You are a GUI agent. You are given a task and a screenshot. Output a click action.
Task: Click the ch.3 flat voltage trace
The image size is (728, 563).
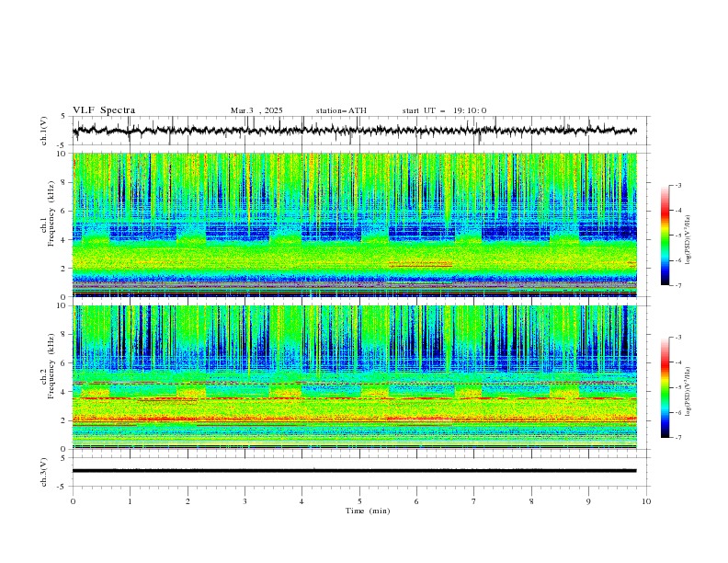tap(355, 471)
